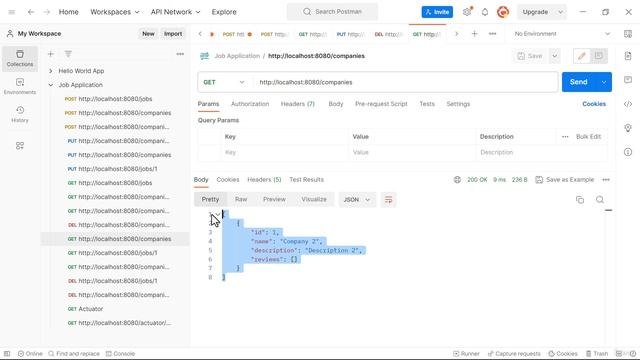The image size is (640, 360).
Task: Open tab options three-dot menu
Action: 493,34
